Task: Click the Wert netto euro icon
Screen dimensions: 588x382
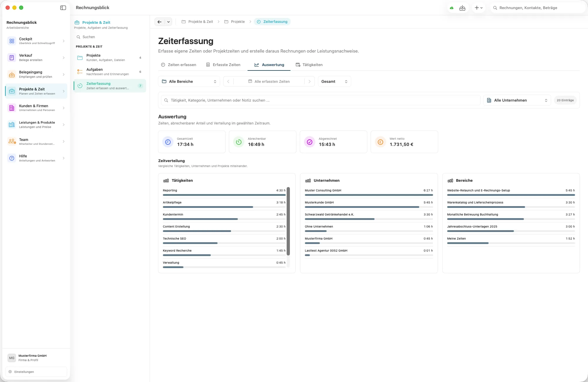Action: coord(380,142)
